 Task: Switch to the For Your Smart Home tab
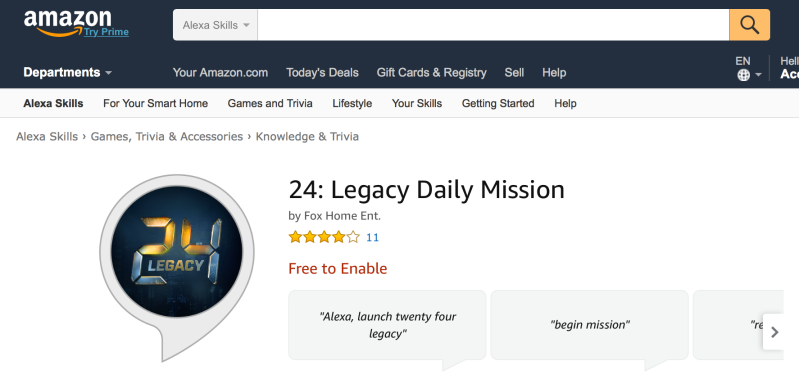click(155, 104)
